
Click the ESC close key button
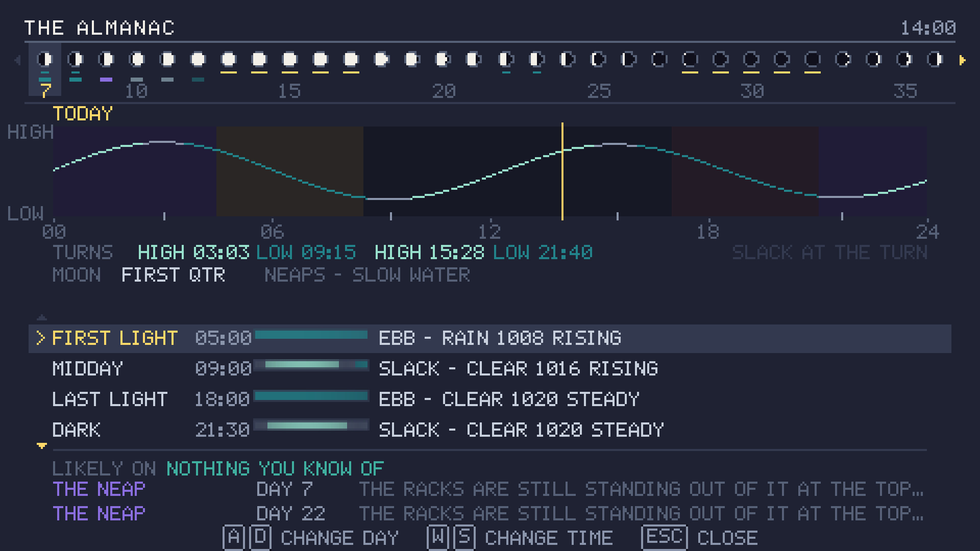click(x=665, y=537)
